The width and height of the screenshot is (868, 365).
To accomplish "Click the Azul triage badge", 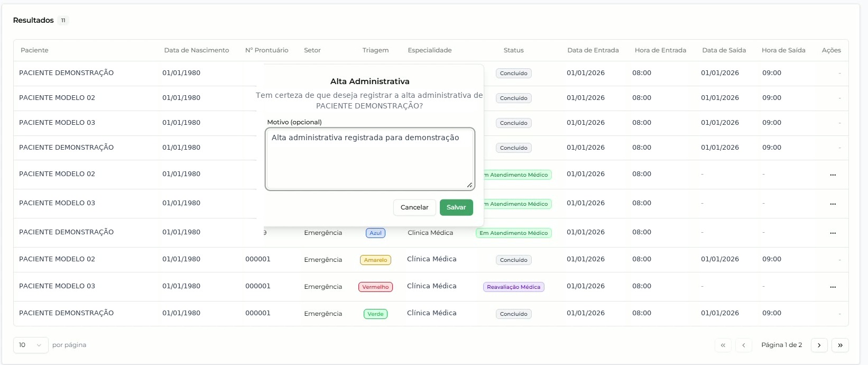I will point(375,233).
